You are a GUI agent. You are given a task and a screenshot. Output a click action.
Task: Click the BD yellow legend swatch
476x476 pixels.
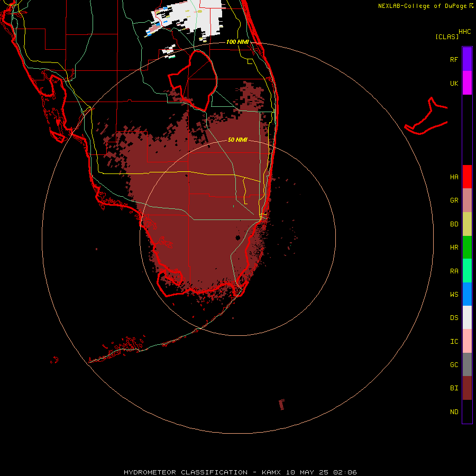(x=467, y=224)
